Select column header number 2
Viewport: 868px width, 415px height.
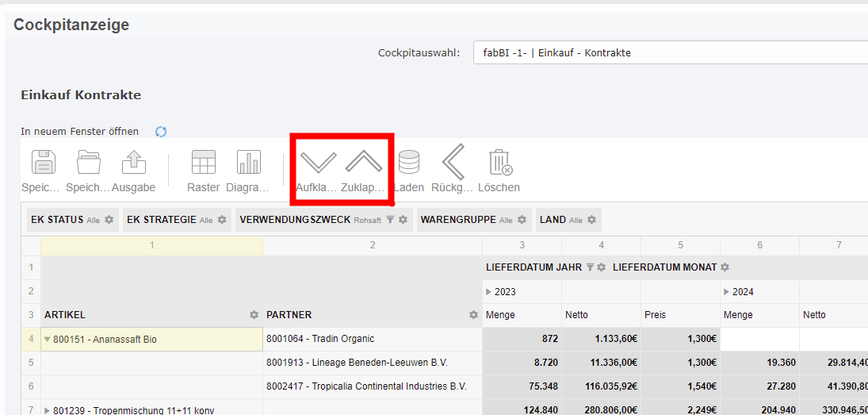(373, 245)
